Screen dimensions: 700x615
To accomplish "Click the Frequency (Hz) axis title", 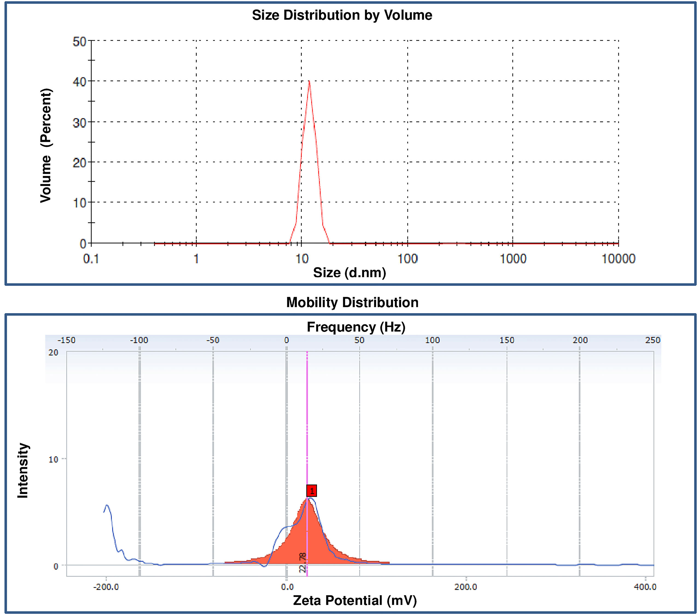I will click(356, 327).
